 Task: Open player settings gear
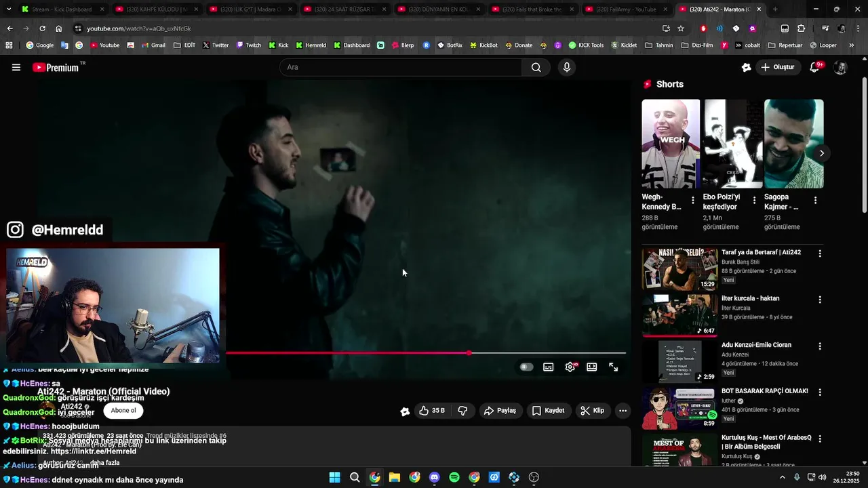[570, 367]
